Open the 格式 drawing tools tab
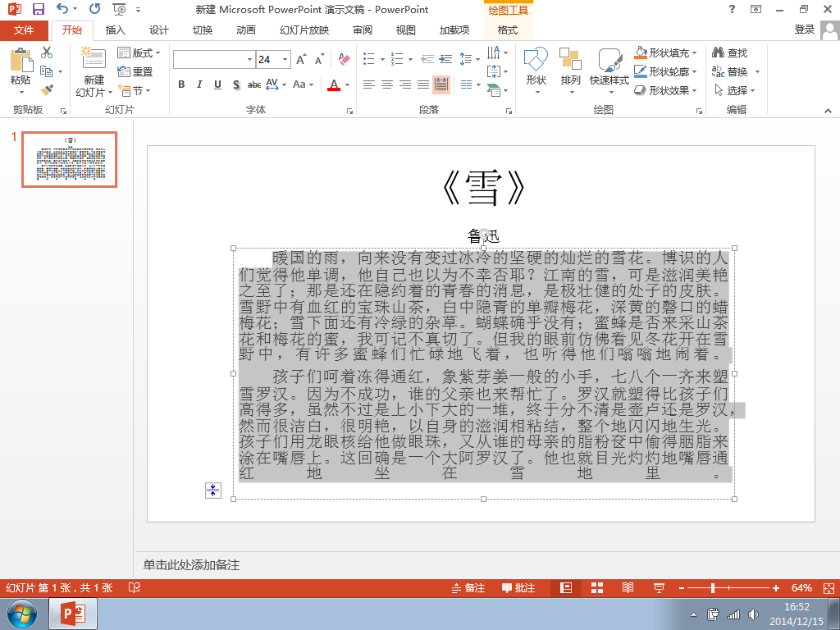840x630 pixels. [x=508, y=30]
